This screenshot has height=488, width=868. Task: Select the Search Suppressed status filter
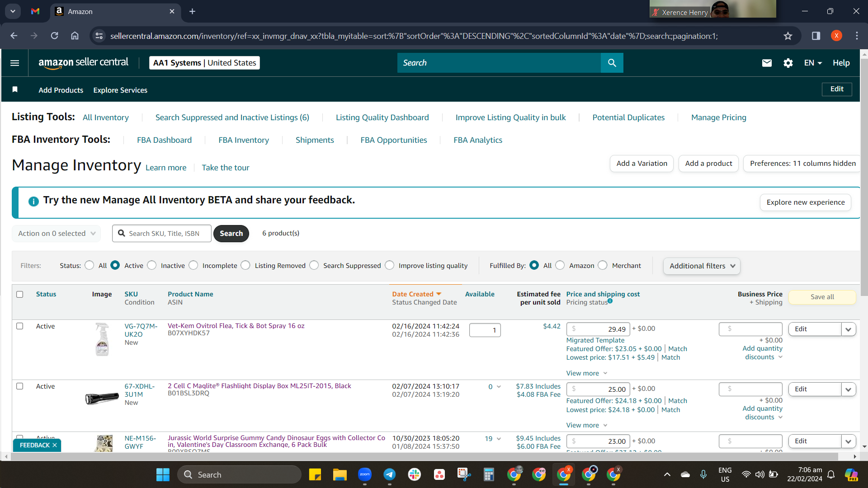(314, 265)
